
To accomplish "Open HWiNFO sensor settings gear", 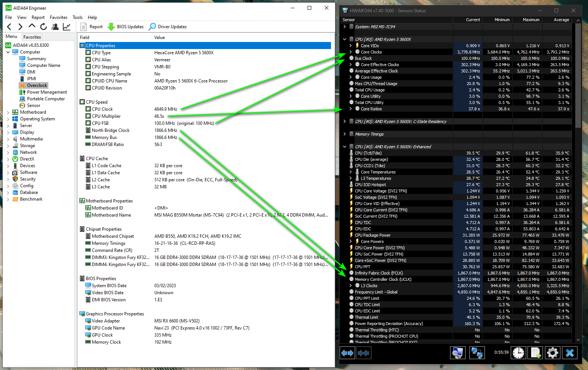I will pyautogui.click(x=553, y=353).
